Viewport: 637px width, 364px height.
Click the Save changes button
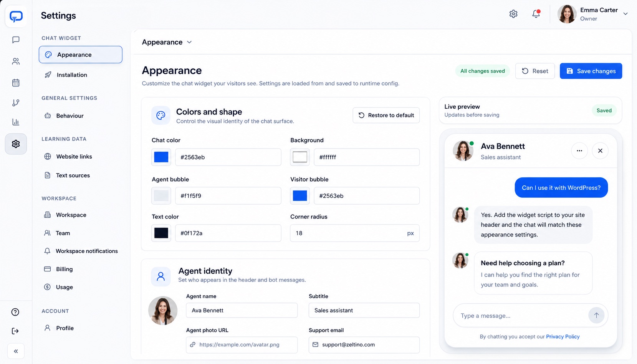pos(591,71)
